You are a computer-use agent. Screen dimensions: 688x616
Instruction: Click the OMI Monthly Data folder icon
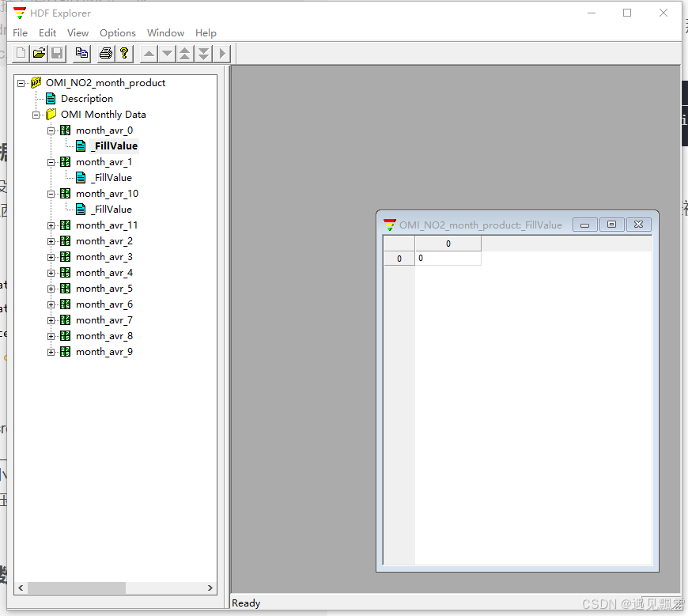click(x=51, y=114)
